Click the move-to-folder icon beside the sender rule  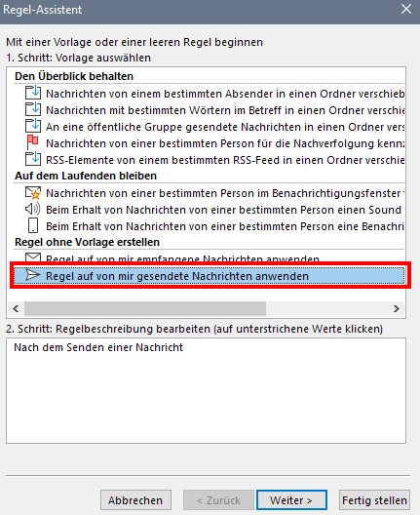(x=33, y=93)
